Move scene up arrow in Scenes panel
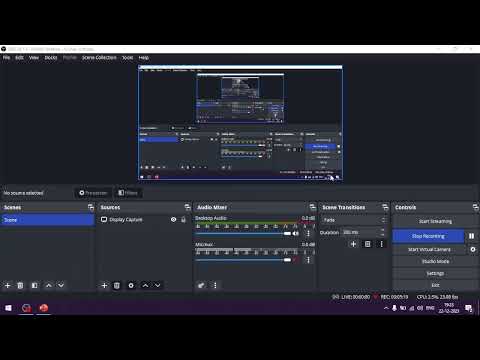The image size is (480, 360). coord(49,285)
